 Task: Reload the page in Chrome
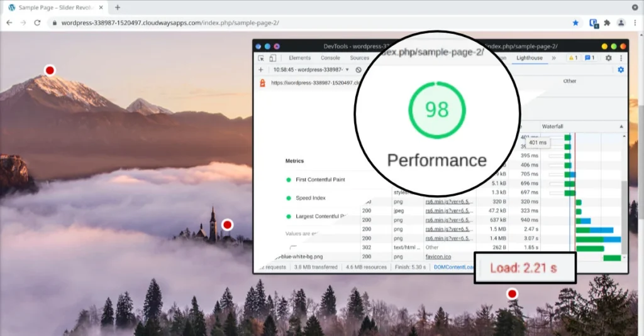(37, 23)
